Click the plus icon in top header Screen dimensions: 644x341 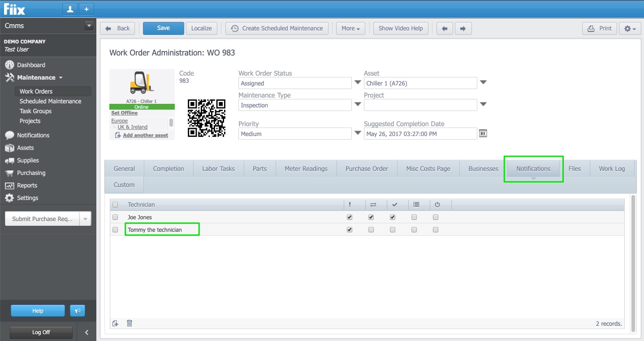pos(86,9)
